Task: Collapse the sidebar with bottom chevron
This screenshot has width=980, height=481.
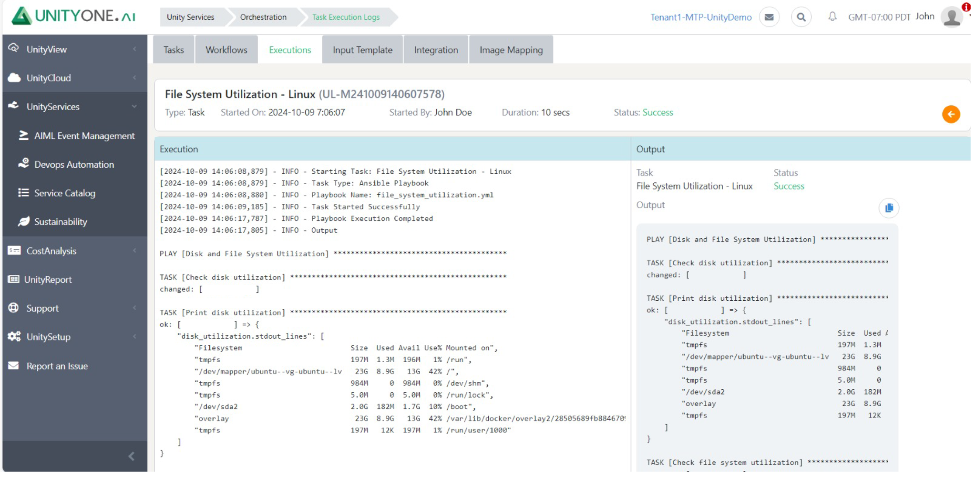Action: tap(132, 456)
